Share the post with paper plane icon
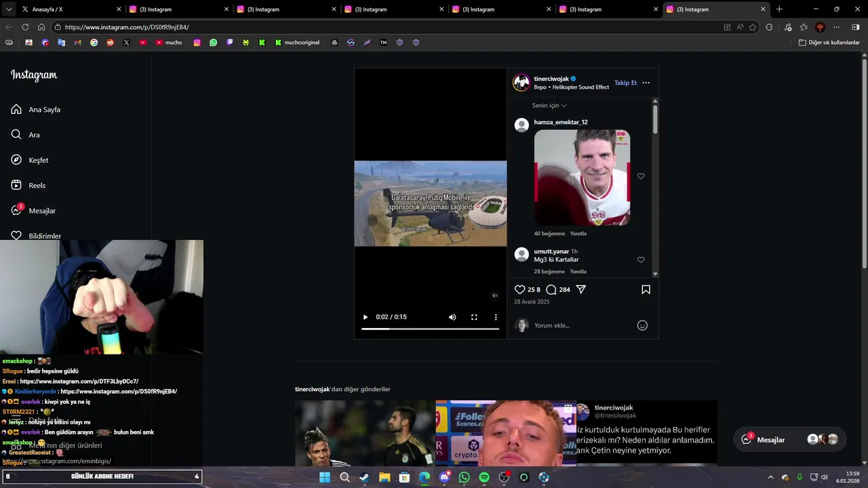868x488 pixels. coord(581,289)
